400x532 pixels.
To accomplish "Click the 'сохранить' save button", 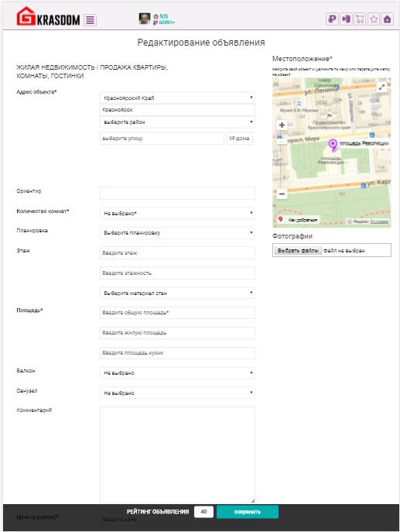I will [x=248, y=512].
